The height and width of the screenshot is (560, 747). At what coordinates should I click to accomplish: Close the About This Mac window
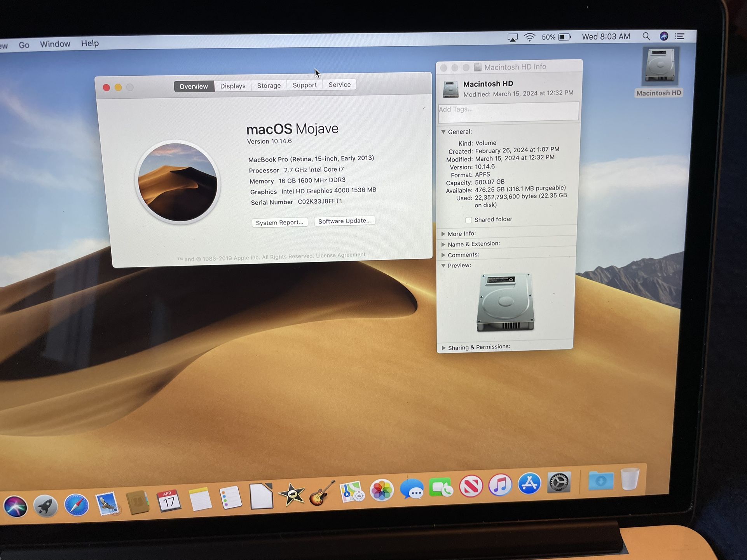click(x=106, y=88)
